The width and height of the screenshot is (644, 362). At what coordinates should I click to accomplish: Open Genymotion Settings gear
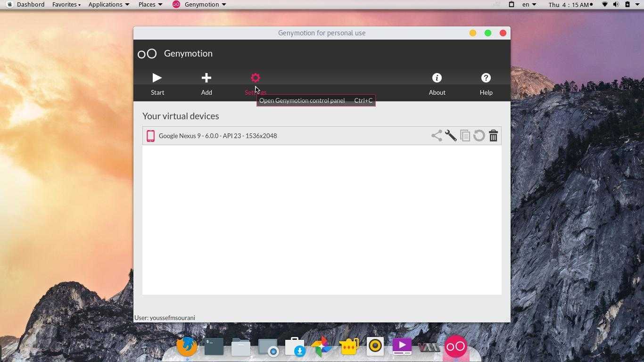coord(255,78)
